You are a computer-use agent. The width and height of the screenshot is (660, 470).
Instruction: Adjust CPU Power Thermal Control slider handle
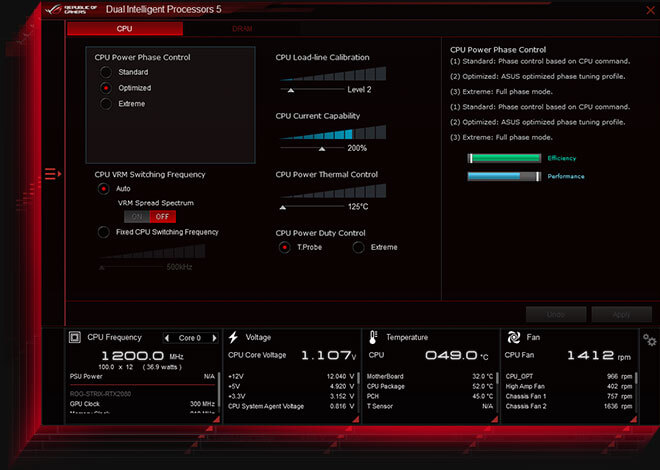click(283, 207)
